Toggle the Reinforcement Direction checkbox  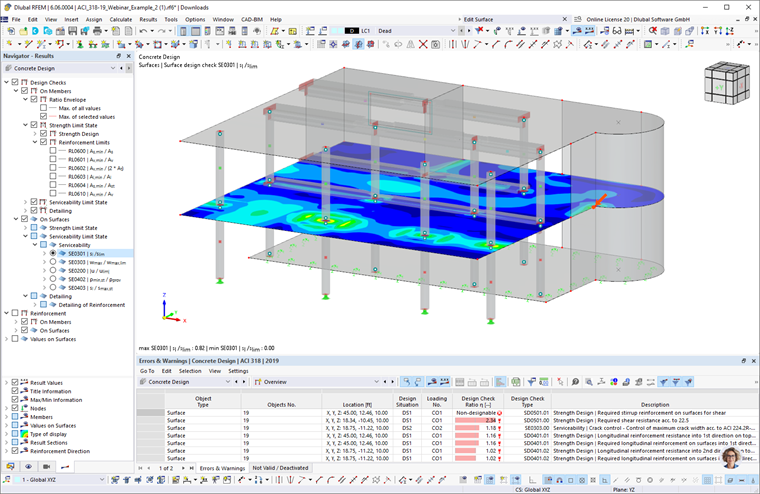tap(15, 451)
